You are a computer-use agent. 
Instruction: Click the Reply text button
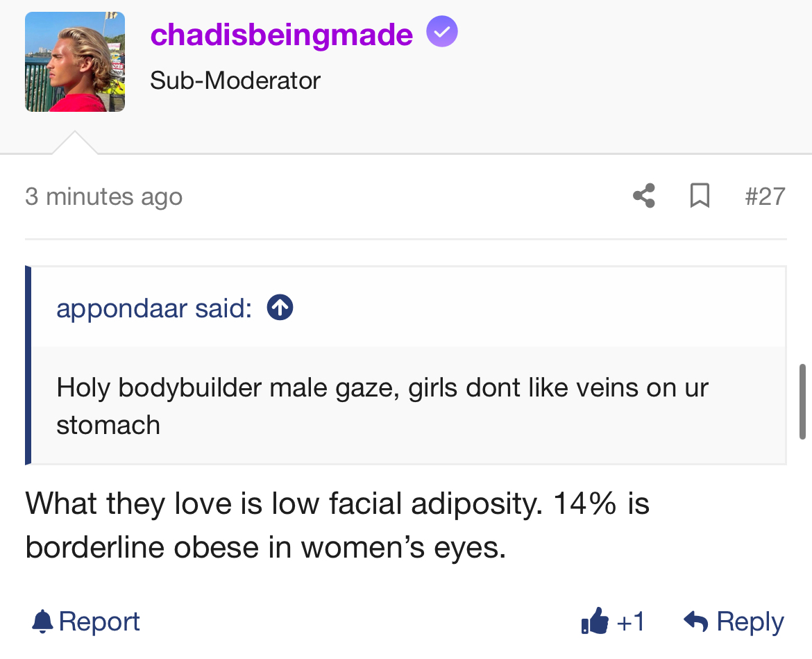tap(750, 621)
